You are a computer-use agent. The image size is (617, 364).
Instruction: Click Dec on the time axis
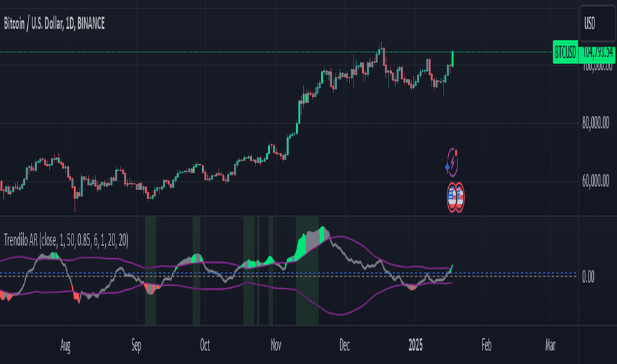coord(344,345)
